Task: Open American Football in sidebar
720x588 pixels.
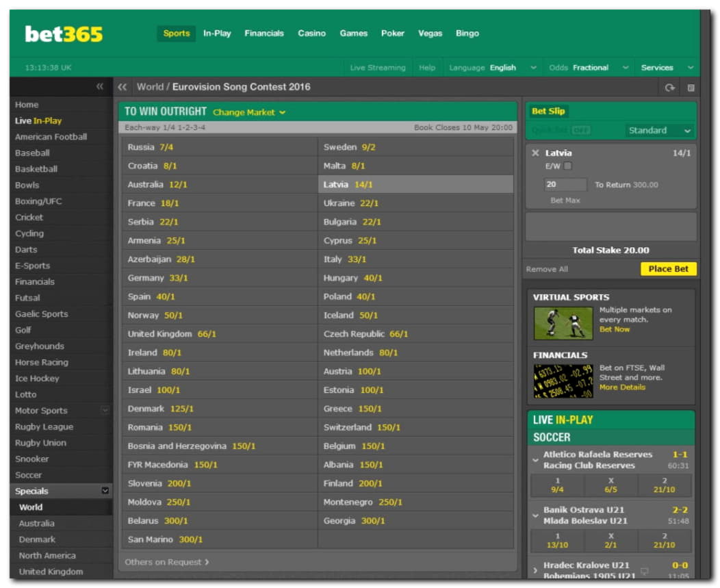Action: (51, 137)
